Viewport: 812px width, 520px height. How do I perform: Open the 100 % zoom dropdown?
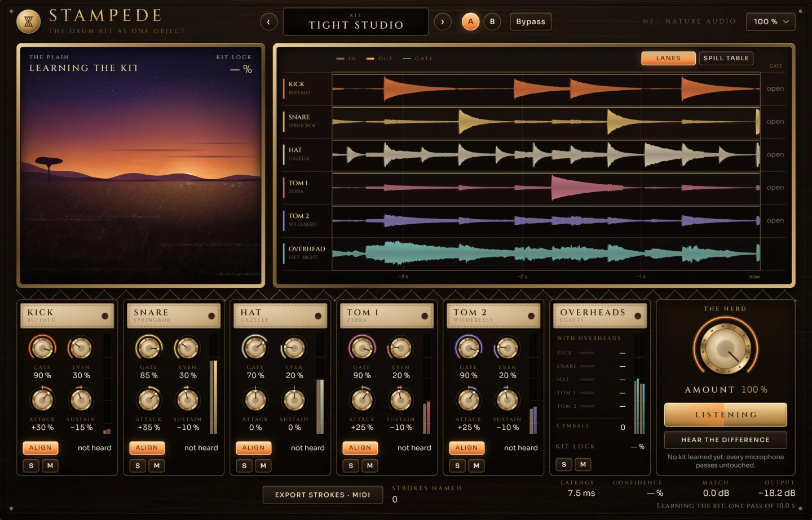pos(770,22)
